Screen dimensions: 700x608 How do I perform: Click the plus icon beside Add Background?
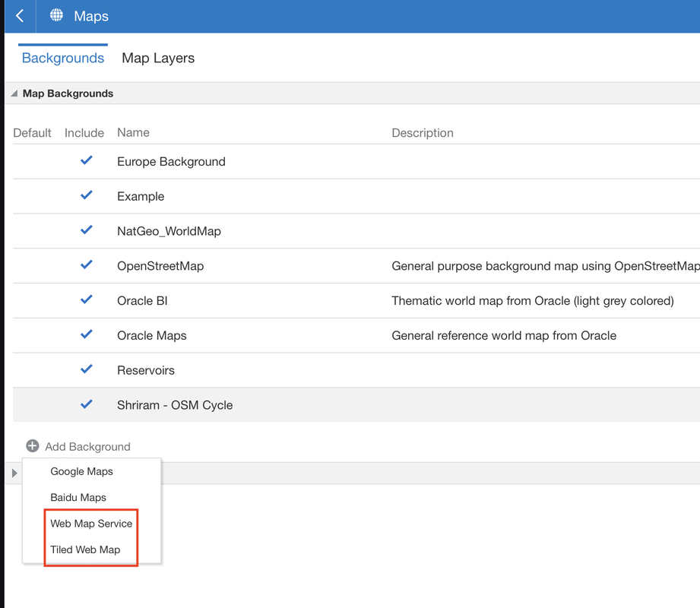pos(33,445)
